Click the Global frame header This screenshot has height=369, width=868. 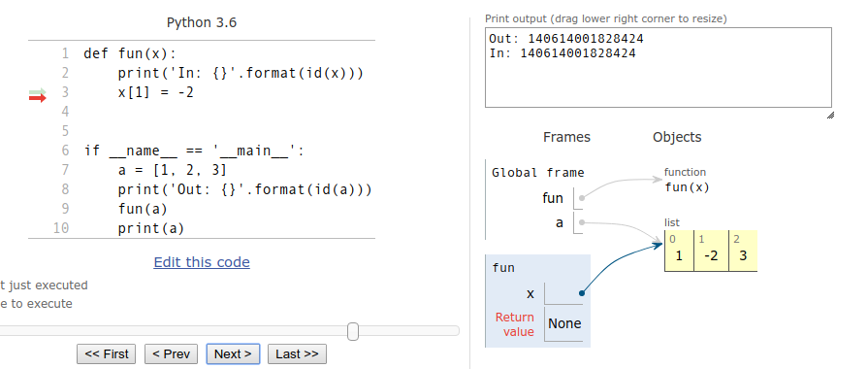click(537, 173)
